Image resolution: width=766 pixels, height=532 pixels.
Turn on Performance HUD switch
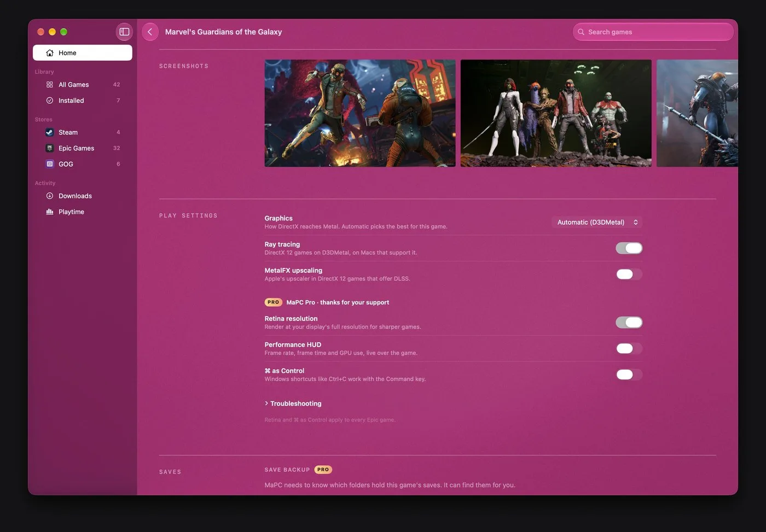629,348
